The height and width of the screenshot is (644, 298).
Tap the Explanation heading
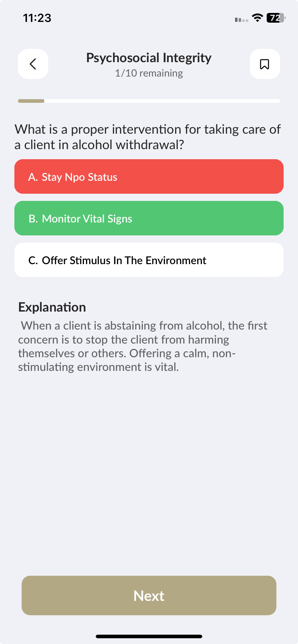(x=52, y=307)
